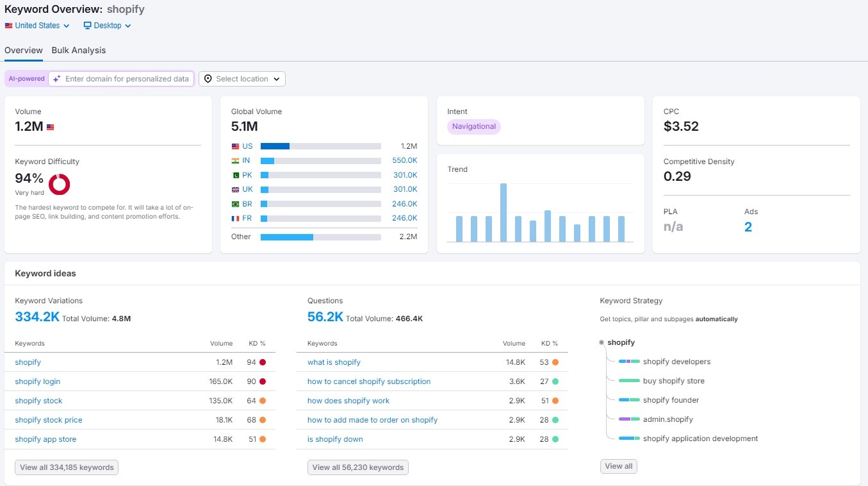
Task: Click the tallest bar in the Trend chart
Action: [504, 213]
